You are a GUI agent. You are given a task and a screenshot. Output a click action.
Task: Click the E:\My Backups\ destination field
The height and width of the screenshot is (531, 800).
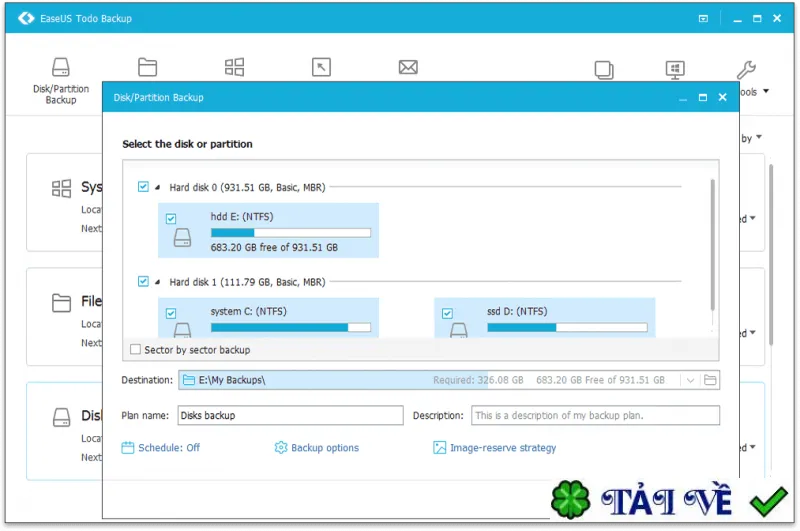pyautogui.click(x=449, y=380)
